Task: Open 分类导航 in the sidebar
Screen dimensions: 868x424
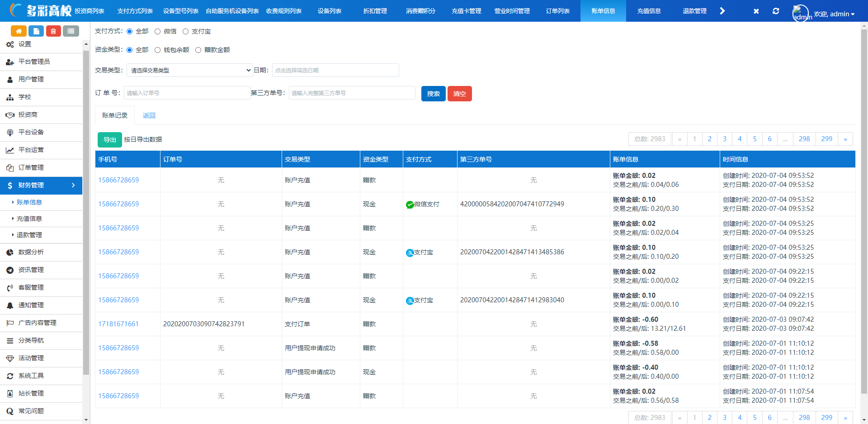Action: (41, 341)
